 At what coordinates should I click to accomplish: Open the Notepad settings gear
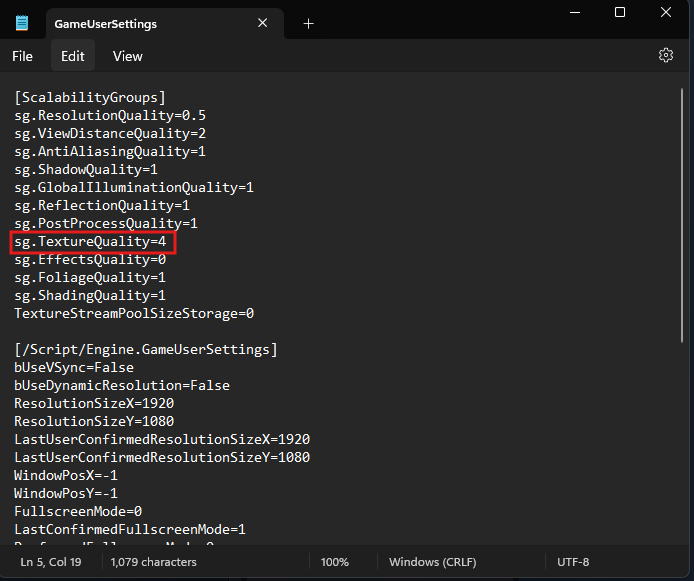point(666,55)
